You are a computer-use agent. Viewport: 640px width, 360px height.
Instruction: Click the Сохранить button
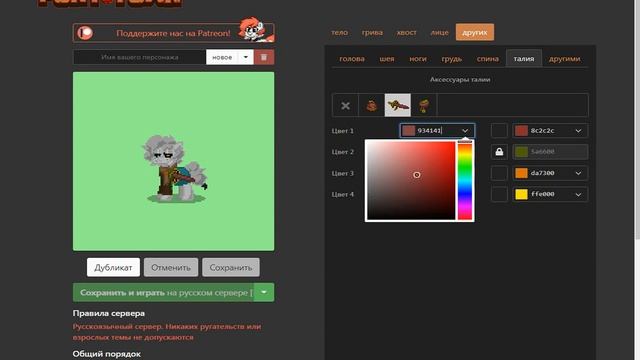coord(231,267)
